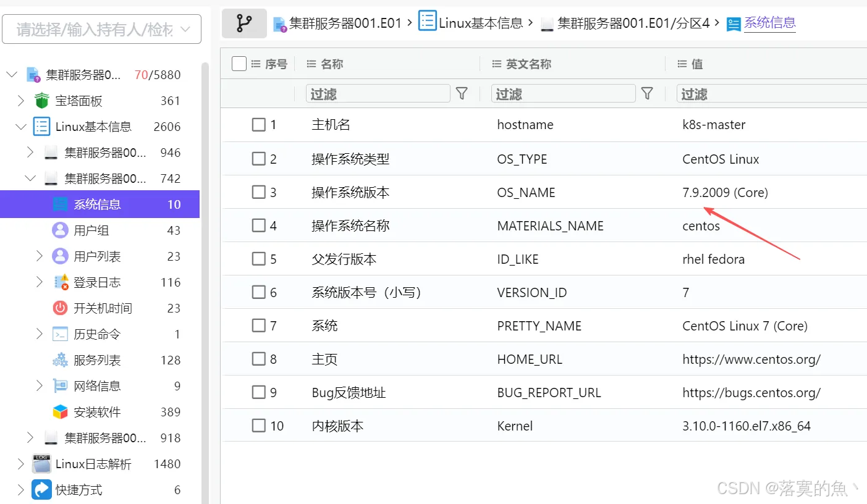
Task: Click the Linux基本信息 list icon in breadcrumb
Action: 427,22
